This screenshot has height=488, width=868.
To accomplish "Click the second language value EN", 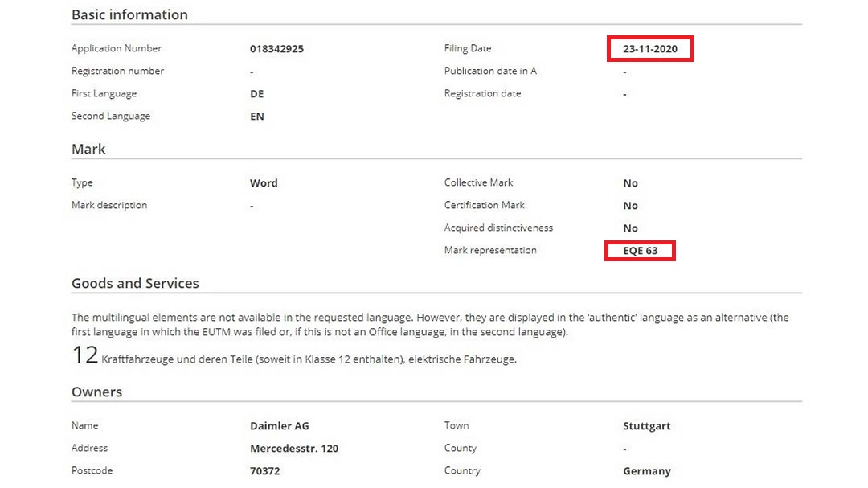I will click(x=257, y=116).
